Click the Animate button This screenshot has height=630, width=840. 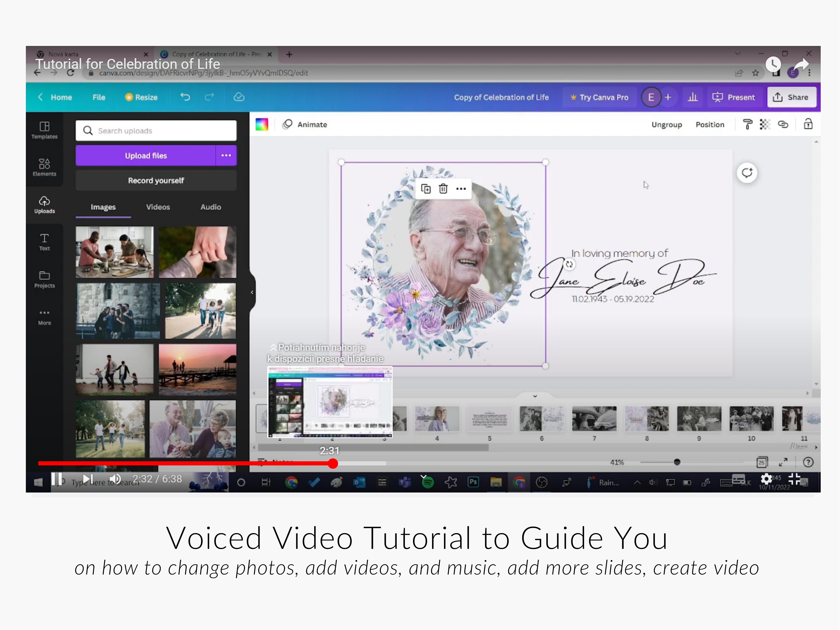click(x=305, y=125)
